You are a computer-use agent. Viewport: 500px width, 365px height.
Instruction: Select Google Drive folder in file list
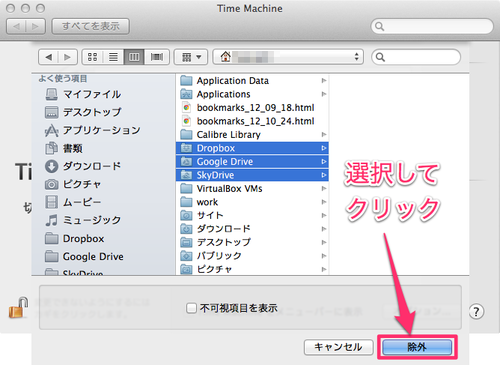pos(252,162)
